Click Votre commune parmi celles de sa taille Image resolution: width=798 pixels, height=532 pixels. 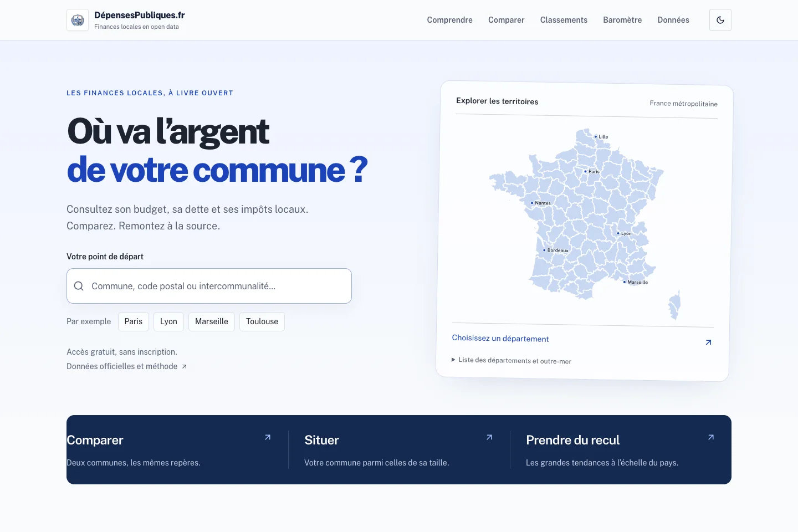pyautogui.click(x=377, y=463)
